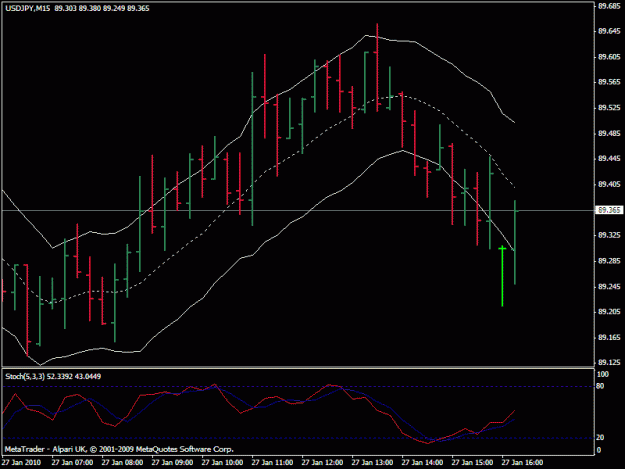Click the 27 Jan 13:00 time label
The image size is (625, 469).
point(372,463)
